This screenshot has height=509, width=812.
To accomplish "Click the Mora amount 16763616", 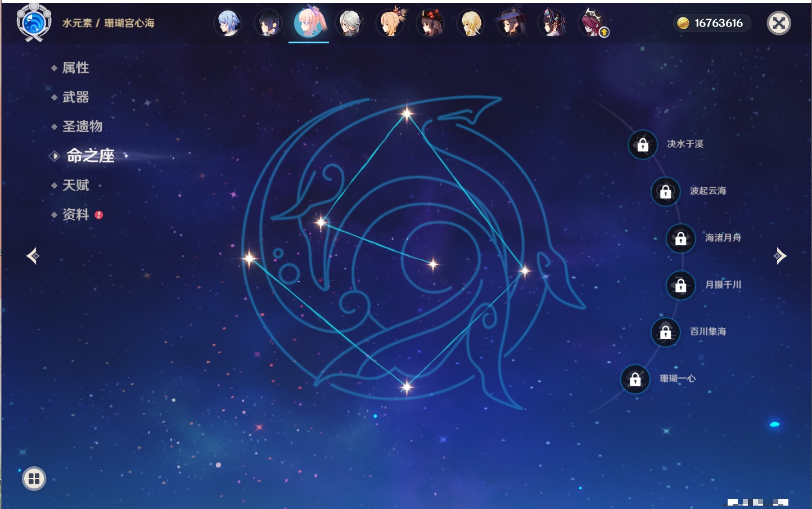I will [719, 23].
